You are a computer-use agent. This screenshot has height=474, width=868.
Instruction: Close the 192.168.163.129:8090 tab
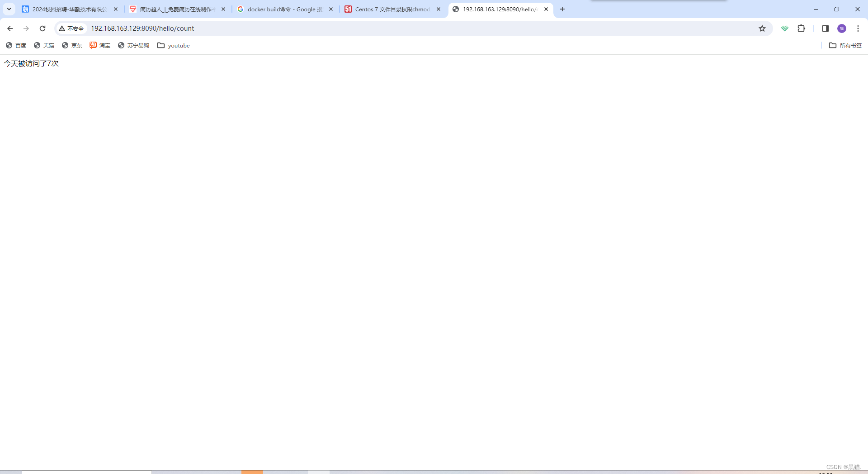pyautogui.click(x=546, y=9)
